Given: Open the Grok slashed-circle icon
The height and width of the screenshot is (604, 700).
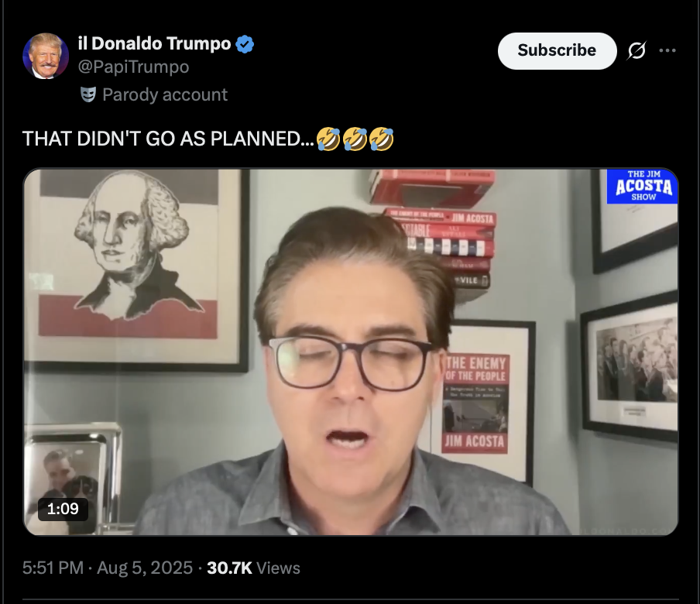Looking at the screenshot, I should (x=637, y=50).
